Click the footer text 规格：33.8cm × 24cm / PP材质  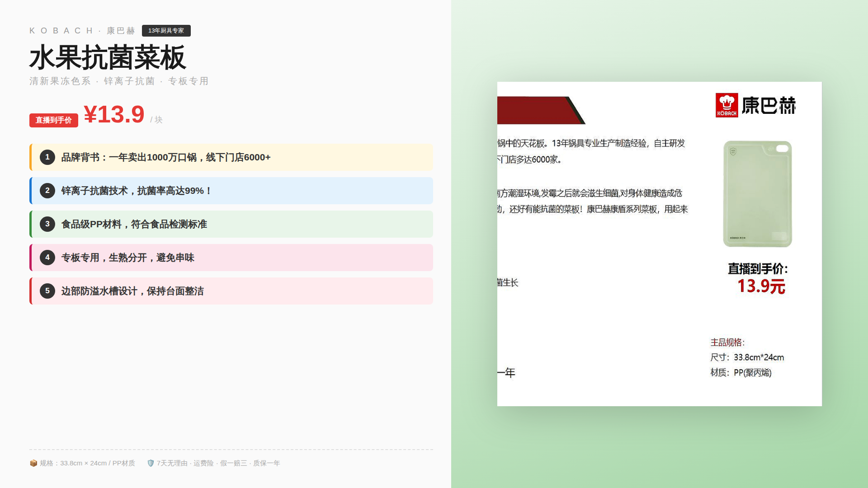click(87, 463)
